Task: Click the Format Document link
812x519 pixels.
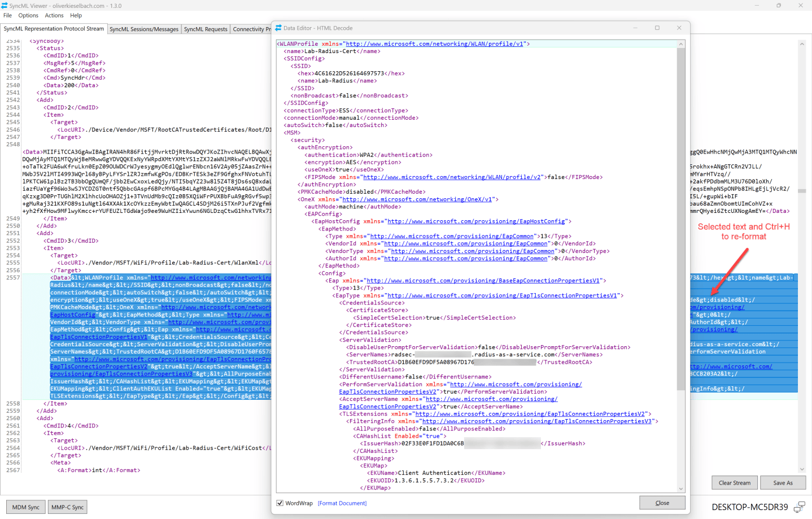Action: coord(342,503)
